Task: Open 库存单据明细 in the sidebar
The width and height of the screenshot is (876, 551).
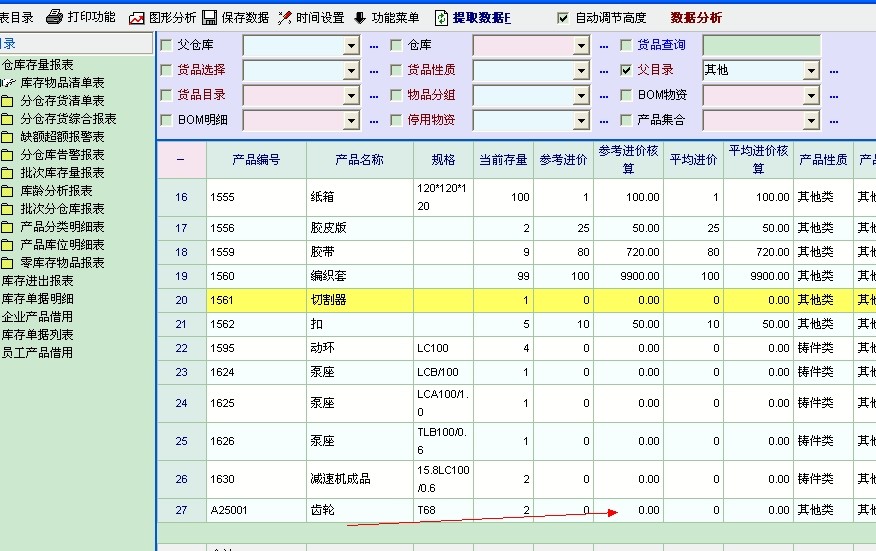Action: pos(38,298)
